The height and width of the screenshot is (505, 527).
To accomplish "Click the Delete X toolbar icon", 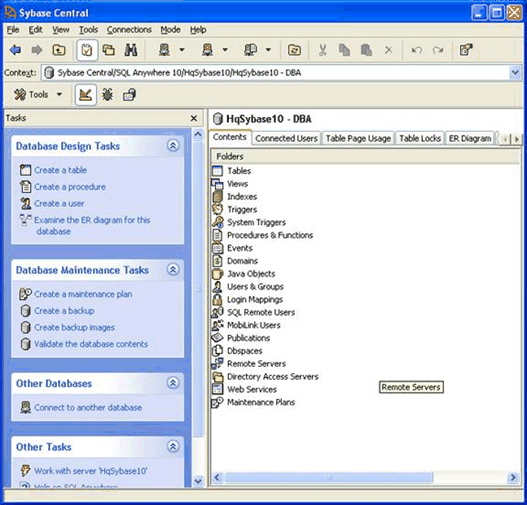I will 388,50.
